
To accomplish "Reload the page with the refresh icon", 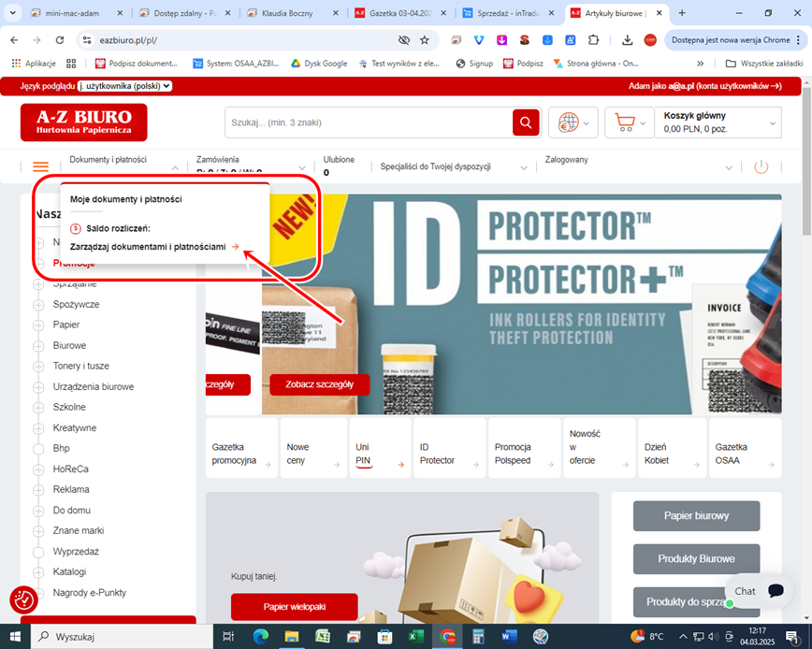I will tap(60, 40).
